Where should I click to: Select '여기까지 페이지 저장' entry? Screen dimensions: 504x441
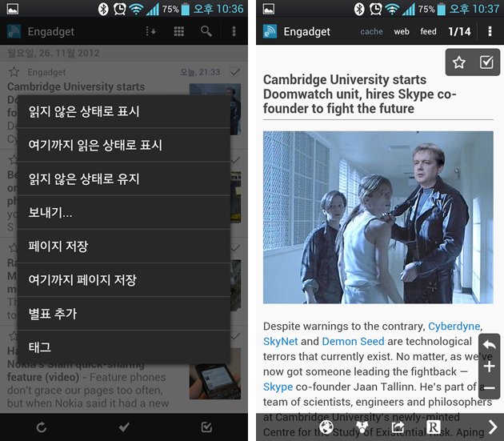coord(124,280)
